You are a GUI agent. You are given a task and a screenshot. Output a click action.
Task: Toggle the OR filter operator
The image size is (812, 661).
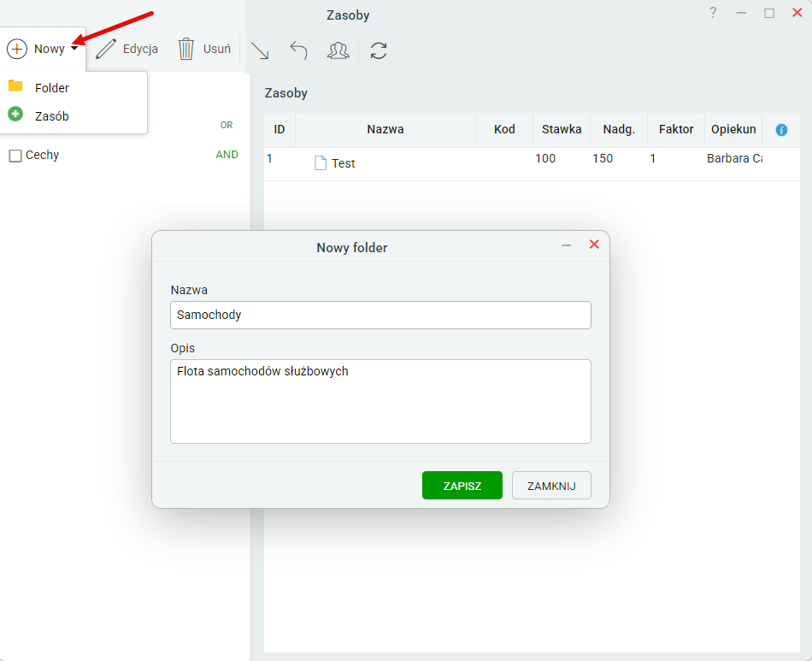[x=227, y=125]
